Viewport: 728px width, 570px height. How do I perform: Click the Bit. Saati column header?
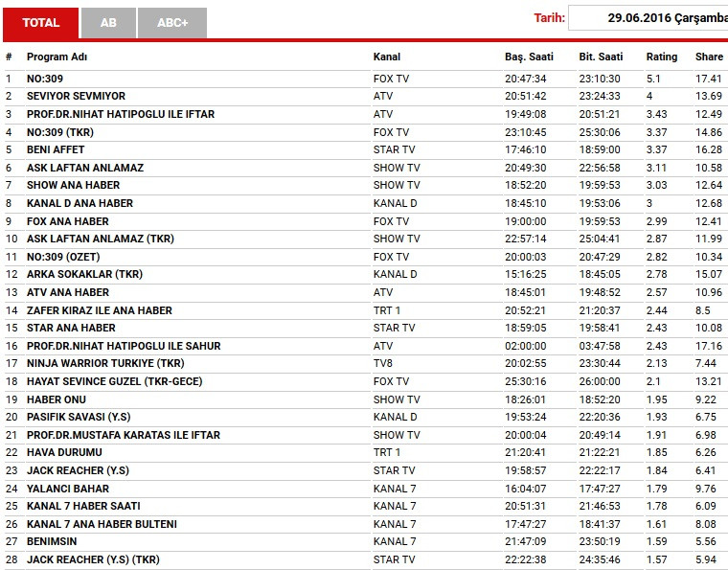pos(601,57)
